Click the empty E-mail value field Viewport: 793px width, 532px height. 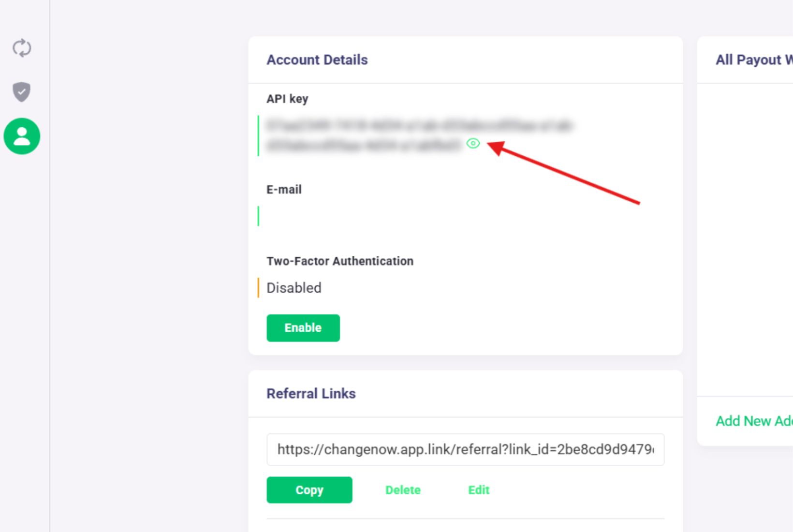pos(464,216)
